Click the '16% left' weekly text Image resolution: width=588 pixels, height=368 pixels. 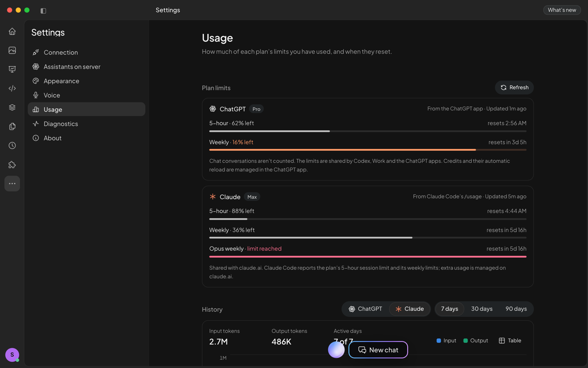click(243, 142)
